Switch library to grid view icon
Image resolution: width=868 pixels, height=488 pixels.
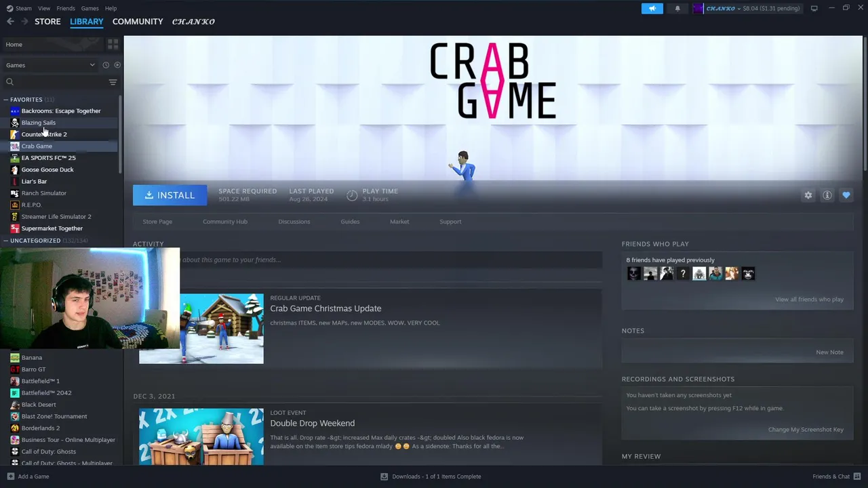113,44
